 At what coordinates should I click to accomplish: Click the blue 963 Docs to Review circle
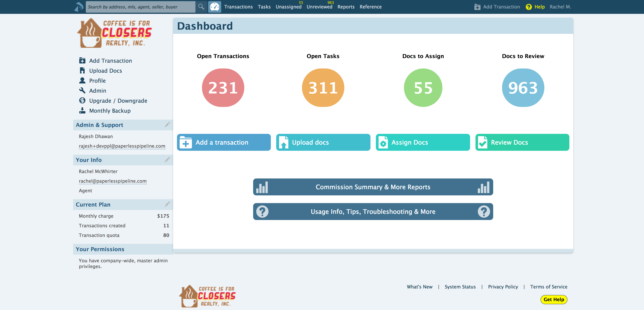click(x=523, y=88)
